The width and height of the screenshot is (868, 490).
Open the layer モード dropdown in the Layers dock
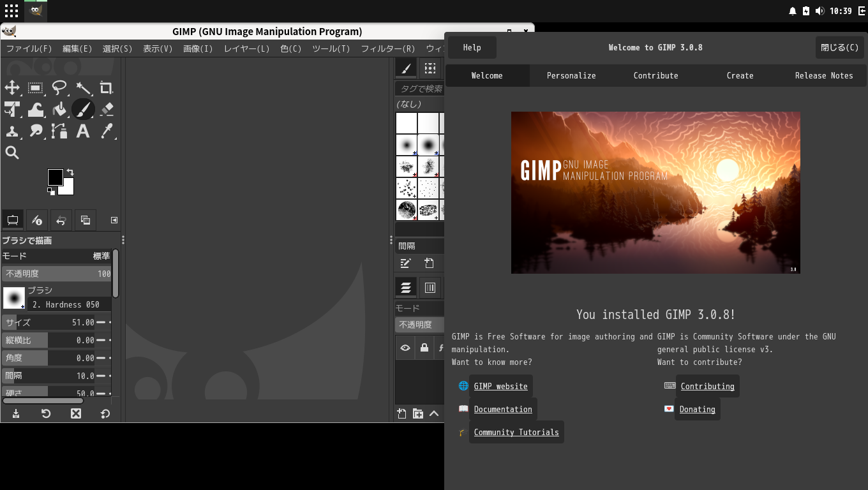pos(419,308)
